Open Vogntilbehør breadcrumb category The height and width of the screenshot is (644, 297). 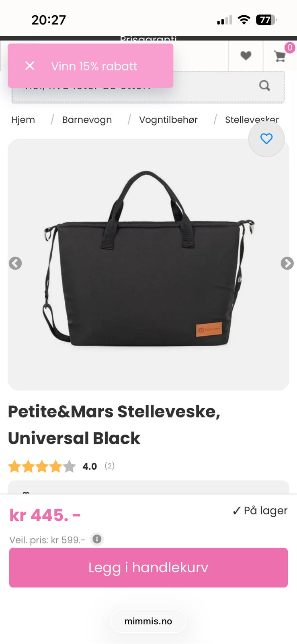(x=168, y=120)
